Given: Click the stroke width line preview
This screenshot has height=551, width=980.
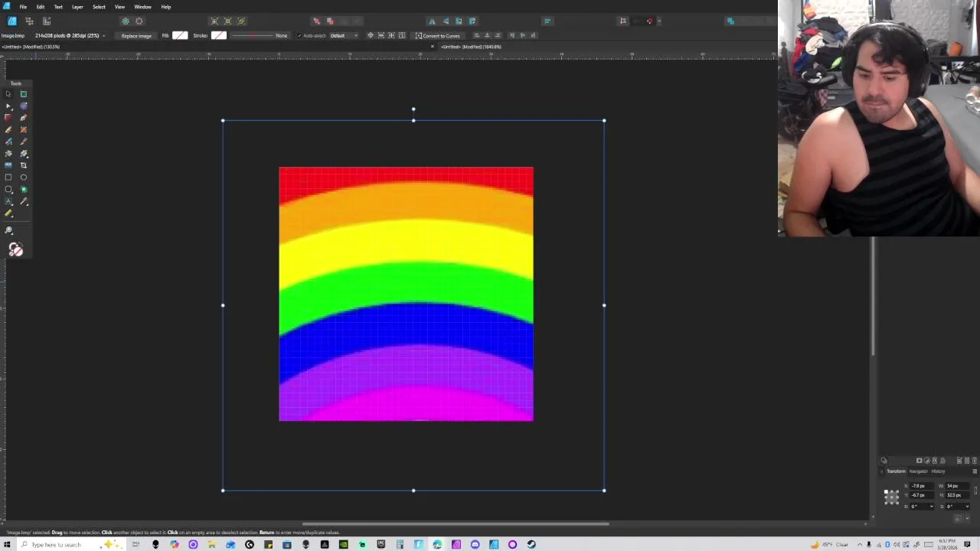Looking at the screenshot, I should point(253,35).
